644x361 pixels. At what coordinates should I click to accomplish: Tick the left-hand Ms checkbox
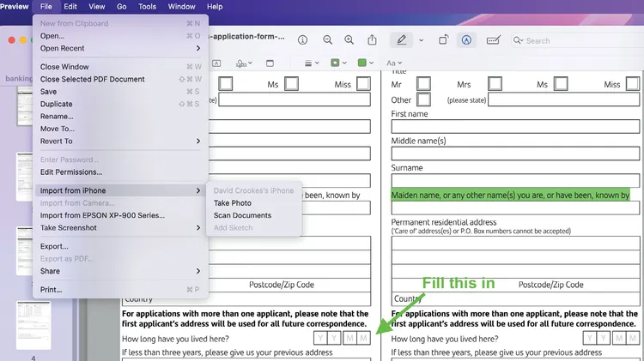[291, 84]
